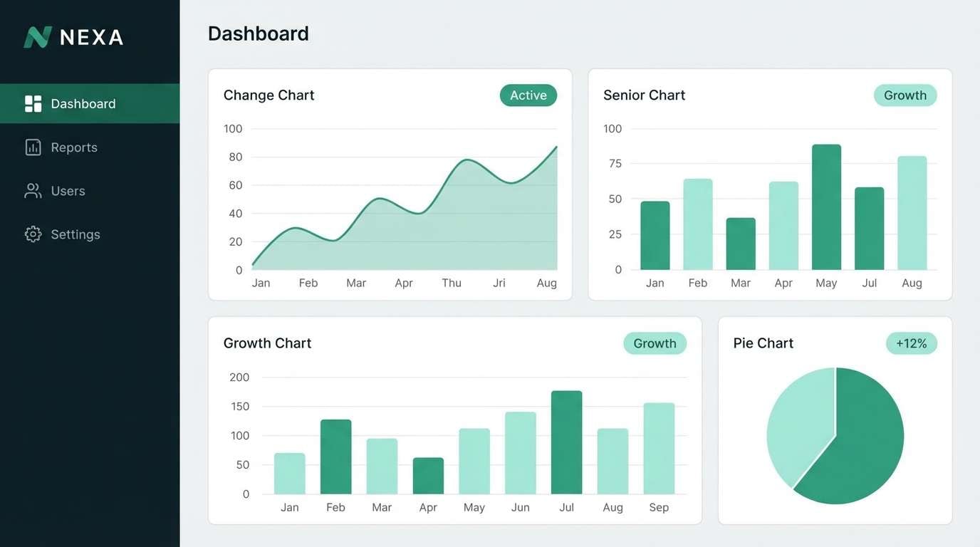
Task: Click the tallest Jul bar in Growth Chart
Action: [566, 442]
